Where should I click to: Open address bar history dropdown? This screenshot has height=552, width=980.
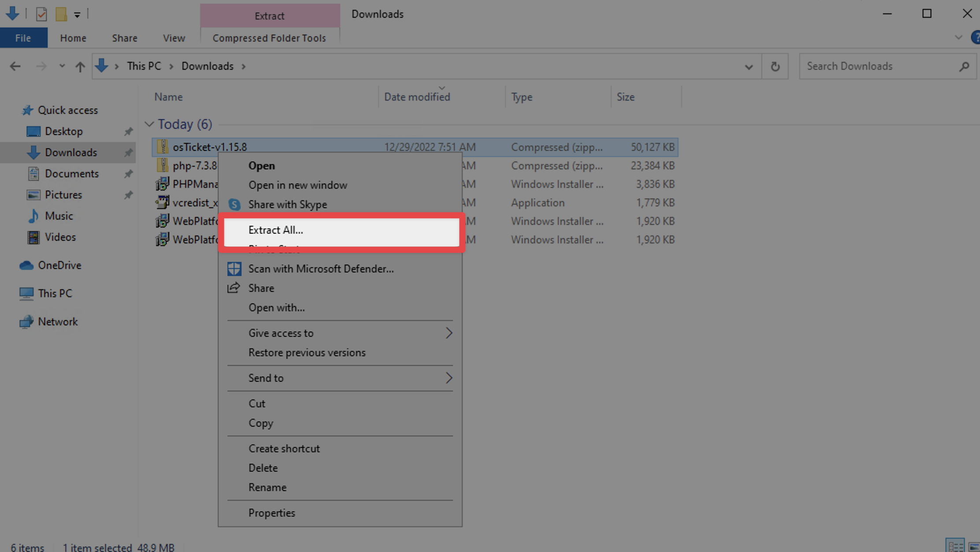[749, 67]
